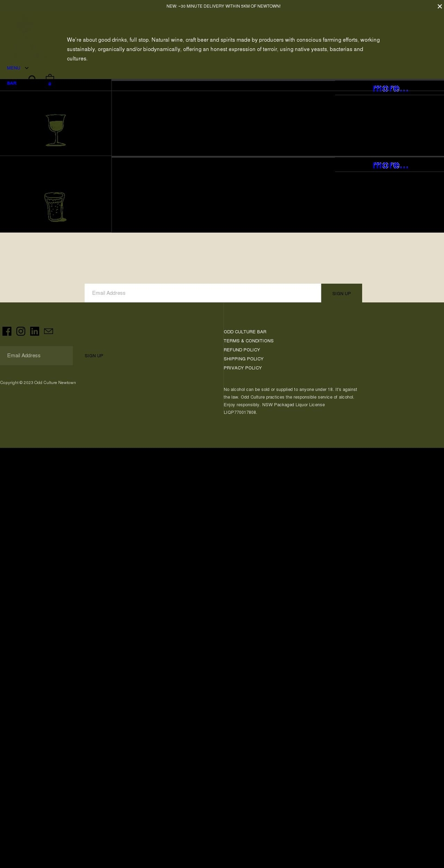Viewport: 444px width, 868px height.
Task: Click the "No alcohol can be sold" disclaimer
Action: [290, 401]
